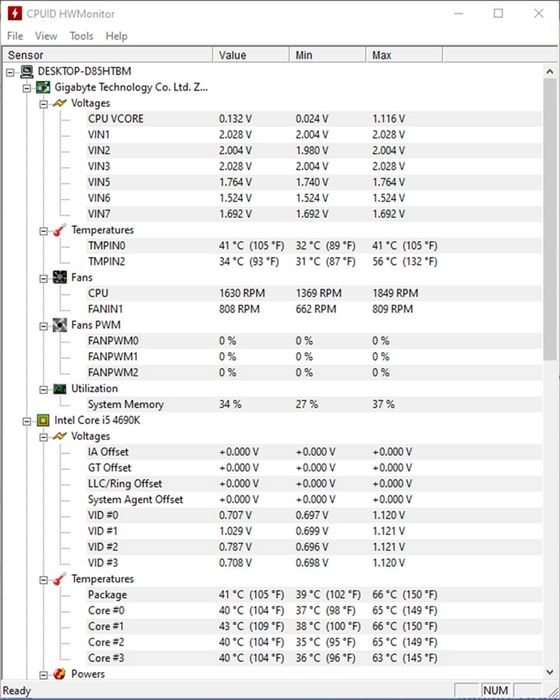Click the Powers flame icon
560x700 pixels.
click(x=60, y=674)
